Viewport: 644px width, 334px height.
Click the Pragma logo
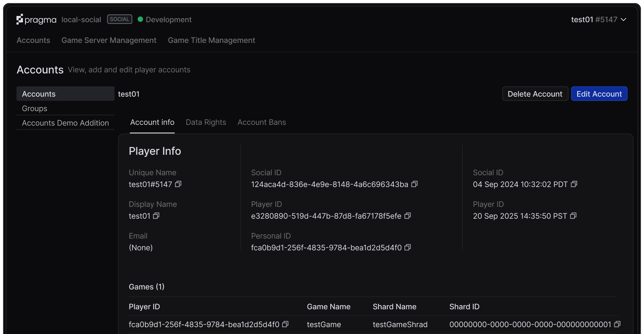(36, 19)
